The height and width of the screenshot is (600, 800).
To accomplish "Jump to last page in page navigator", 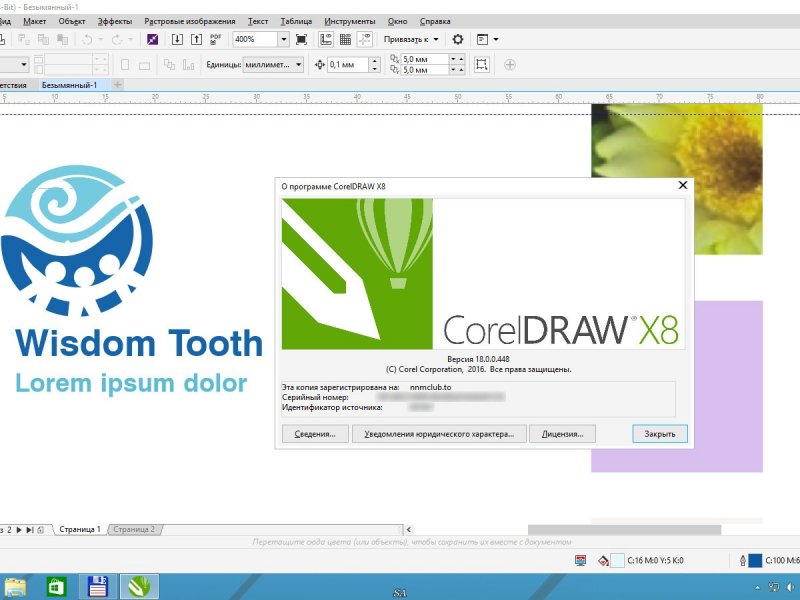I will pos(30,530).
